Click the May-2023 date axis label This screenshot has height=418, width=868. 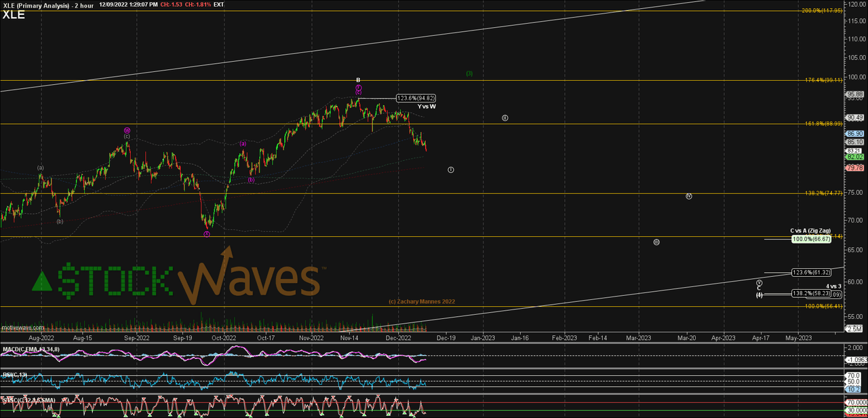pyautogui.click(x=798, y=337)
